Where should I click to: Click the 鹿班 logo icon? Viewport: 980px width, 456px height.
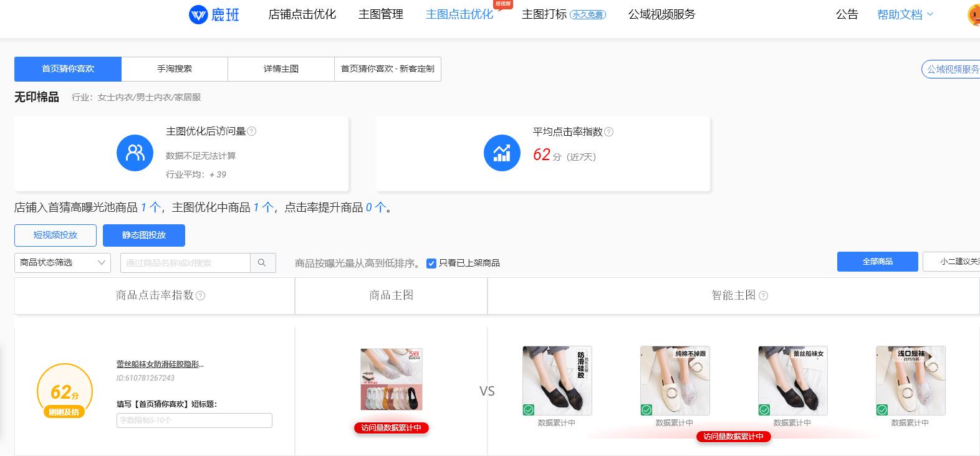coord(198,15)
